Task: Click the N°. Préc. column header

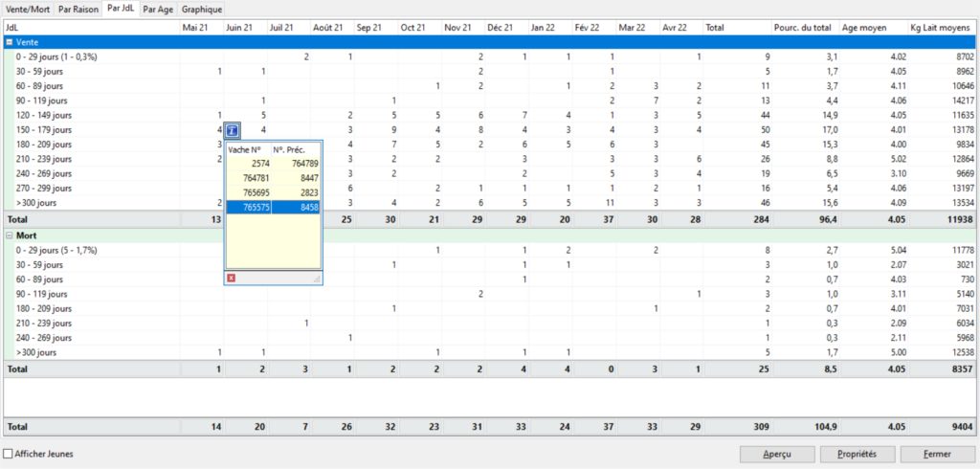Action: [296, 149]
